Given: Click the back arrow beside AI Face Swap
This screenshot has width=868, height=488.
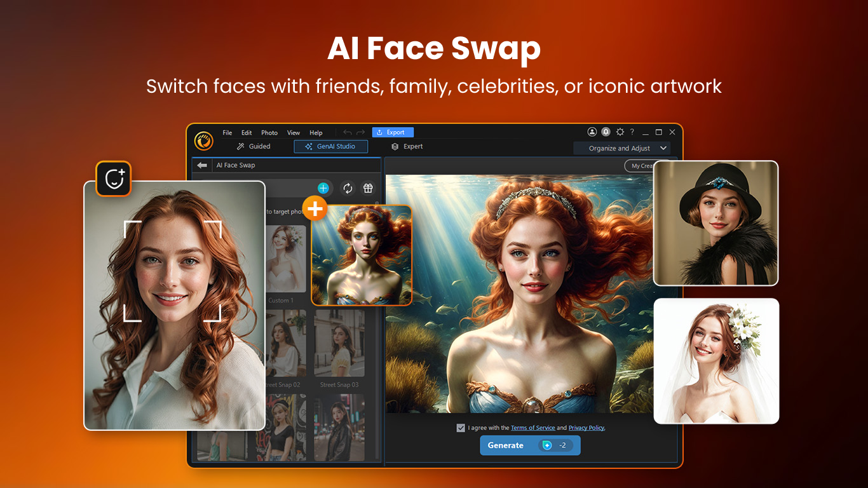Looking at the screenshot, I should point(202,165).
